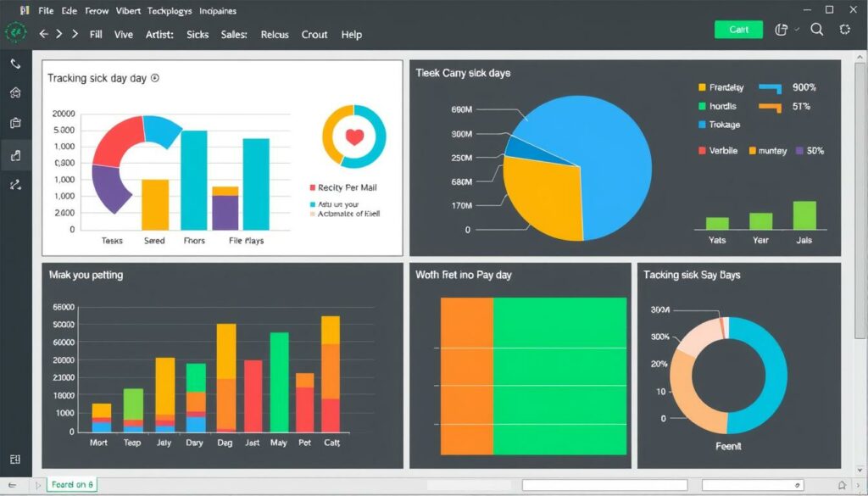Click the green hordis legend swatch
This screenshot has width=868, height=496.
pyautogui.click(x=702, y=106)
